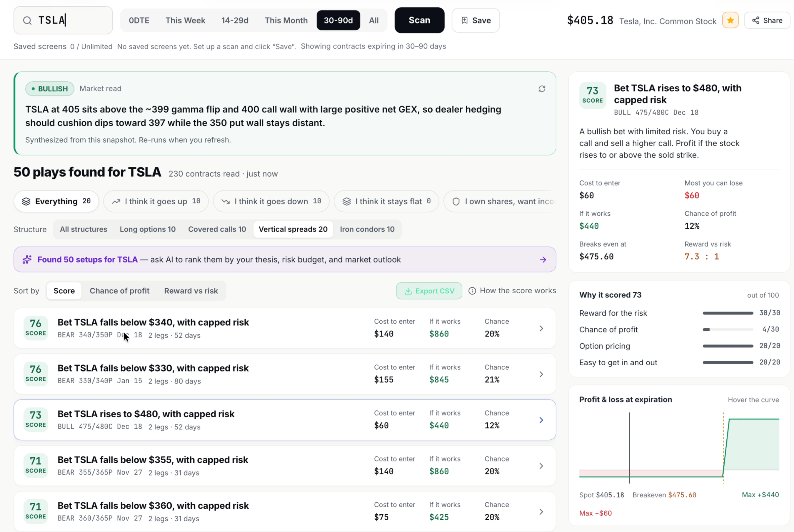Export results with Export CSV
This screenshot has width=794, height=532.
coord(429,291)
